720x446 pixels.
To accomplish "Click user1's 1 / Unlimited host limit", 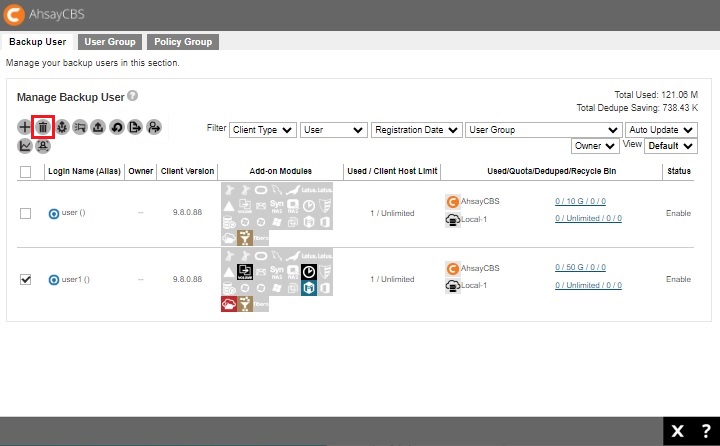I will point(392,279).
